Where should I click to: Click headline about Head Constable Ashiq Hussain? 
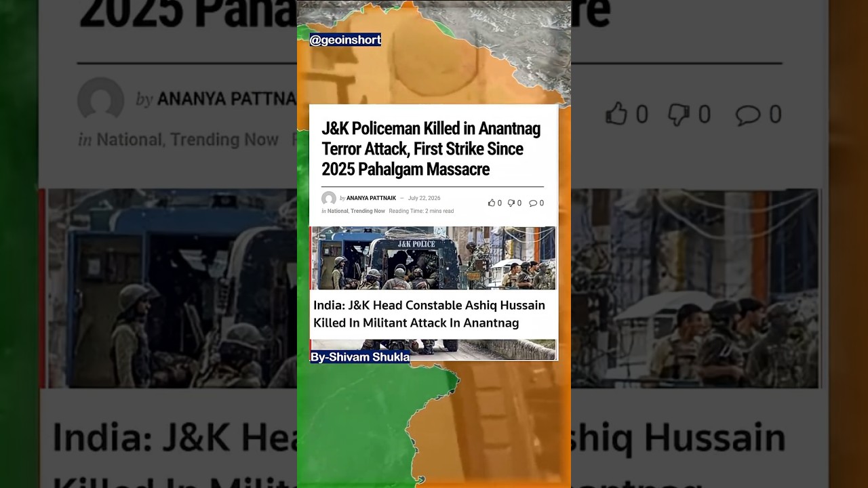(429, 314)
